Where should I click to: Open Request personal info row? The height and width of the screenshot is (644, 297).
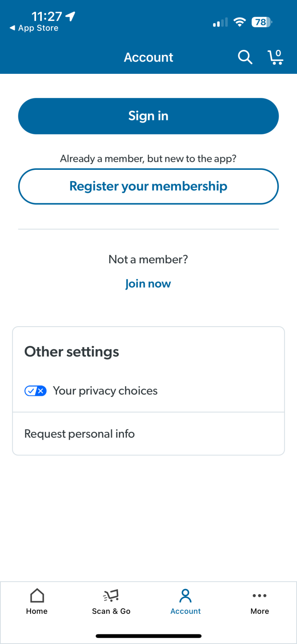coord(148,434)
